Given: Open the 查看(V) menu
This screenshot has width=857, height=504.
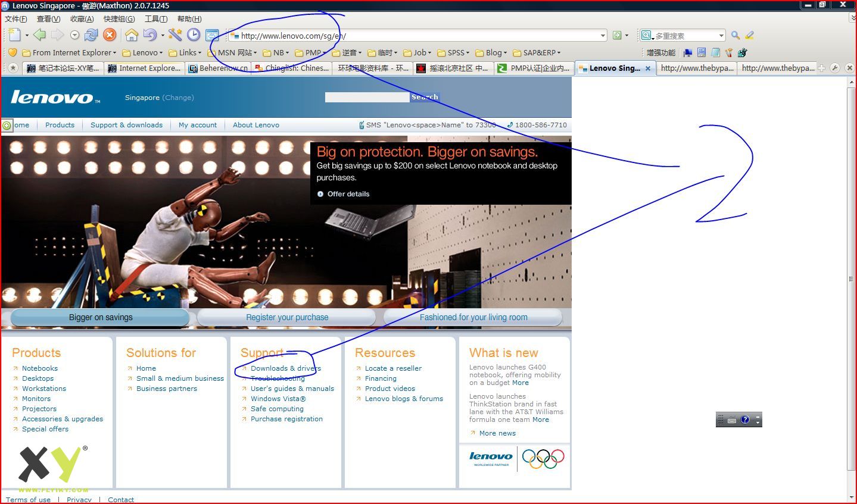Looking at the screenshot, I should (x=49, y=19).
